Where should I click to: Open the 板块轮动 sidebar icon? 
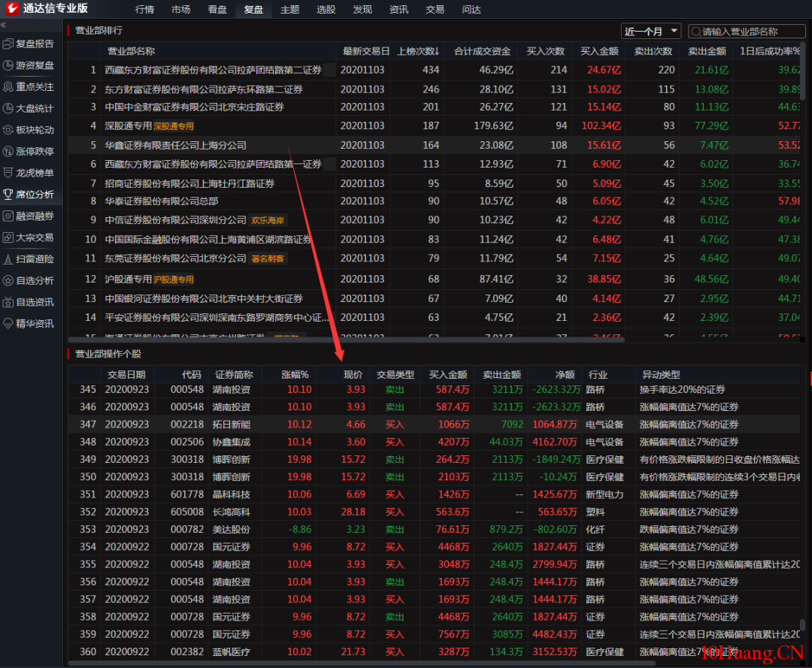[8, 130]
